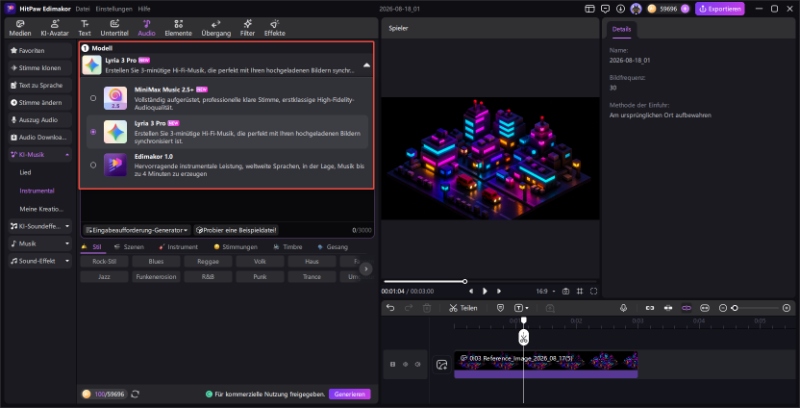800x408 pixels.
Task: Fit timeline to window icon
Action: [705, 308]
